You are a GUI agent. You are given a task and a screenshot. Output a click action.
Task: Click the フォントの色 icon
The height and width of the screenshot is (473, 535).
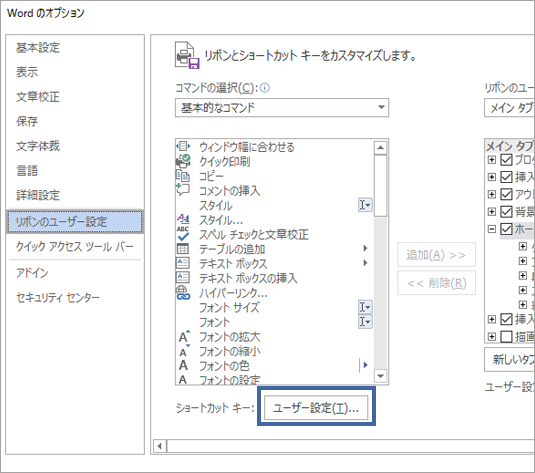coord(183,366)
